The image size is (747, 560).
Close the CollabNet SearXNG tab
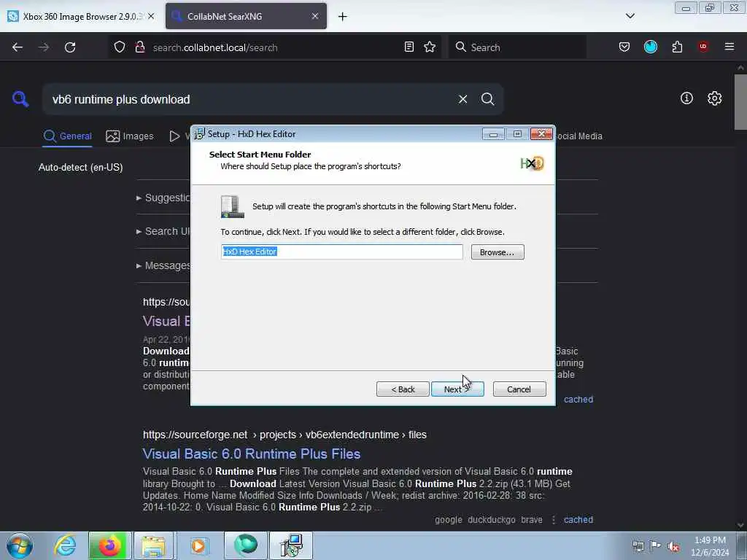tap(315, 16)
